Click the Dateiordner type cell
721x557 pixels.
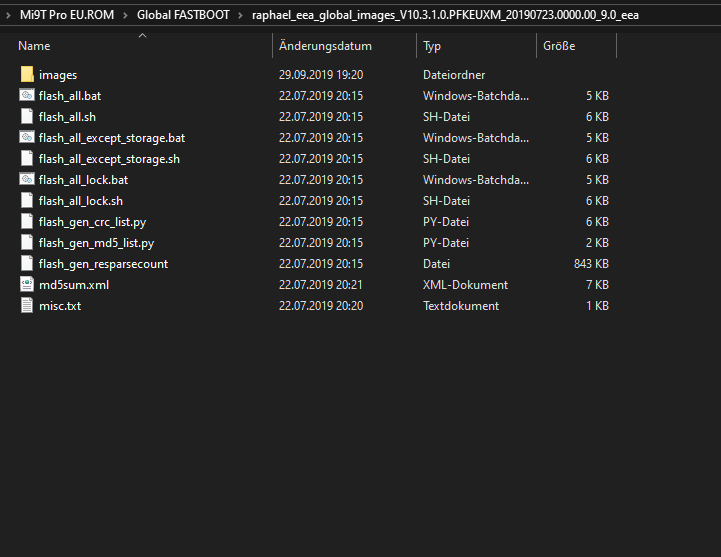pos(454,75)
